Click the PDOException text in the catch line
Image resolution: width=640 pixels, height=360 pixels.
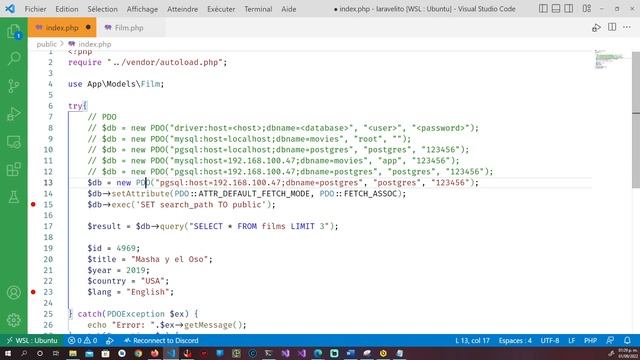pyautogui.click(x=136, y=314)
